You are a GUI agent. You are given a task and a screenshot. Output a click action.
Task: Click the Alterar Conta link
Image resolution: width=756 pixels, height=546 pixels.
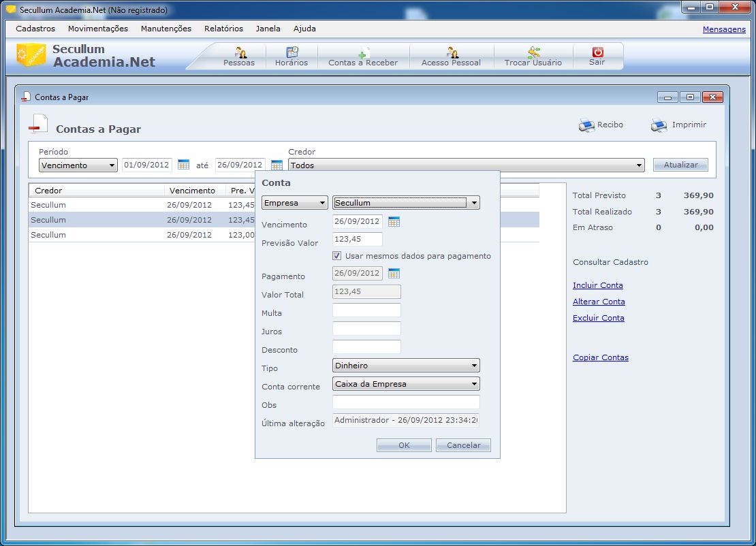point(599,302)
